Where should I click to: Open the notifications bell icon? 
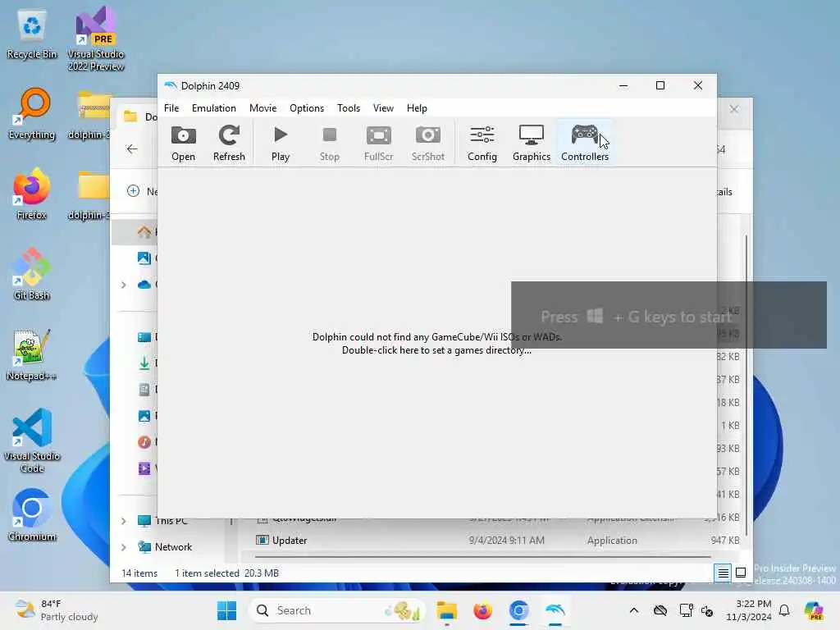coord(784,610)
